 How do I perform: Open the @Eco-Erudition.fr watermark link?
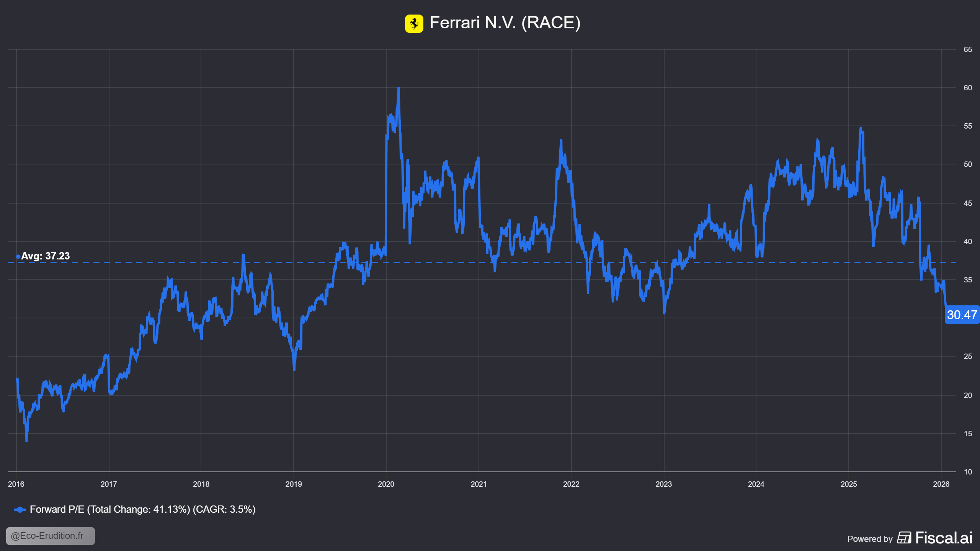coord(51,536)
